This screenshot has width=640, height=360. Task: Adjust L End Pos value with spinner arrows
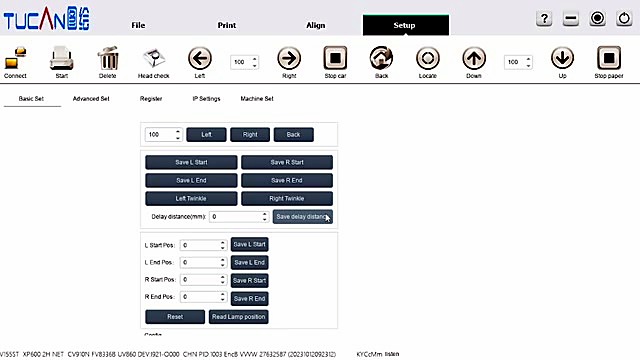222,262
